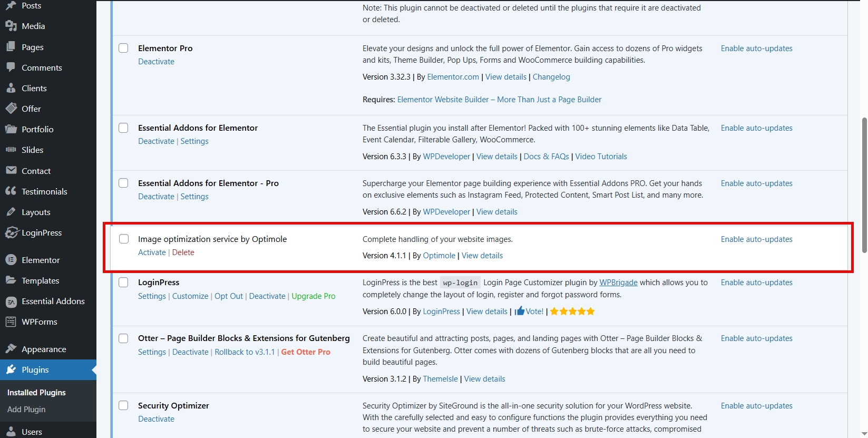Click Opt Out under LoginPress
Viewport: 868px width, 438px height.
pyautogui.click(x=229, y=296)
